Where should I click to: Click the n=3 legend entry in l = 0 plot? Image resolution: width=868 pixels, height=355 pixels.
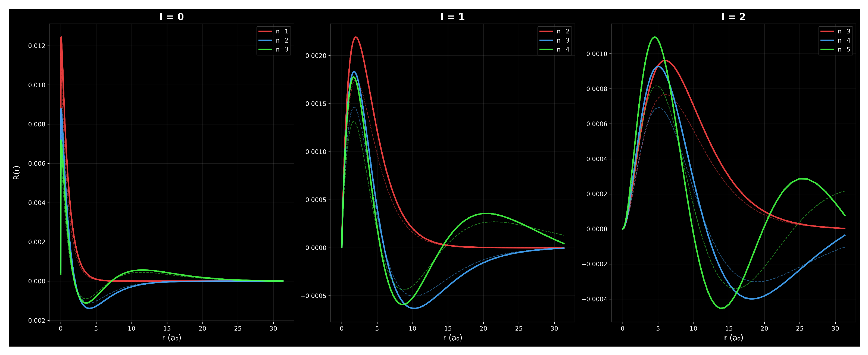pos(273,49)
